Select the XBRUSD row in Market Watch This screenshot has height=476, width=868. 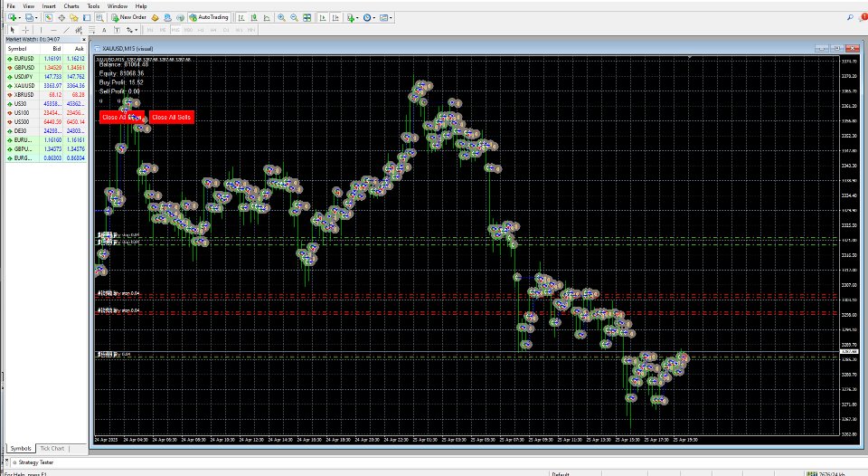pyautogui.click(x=46, y=95)
